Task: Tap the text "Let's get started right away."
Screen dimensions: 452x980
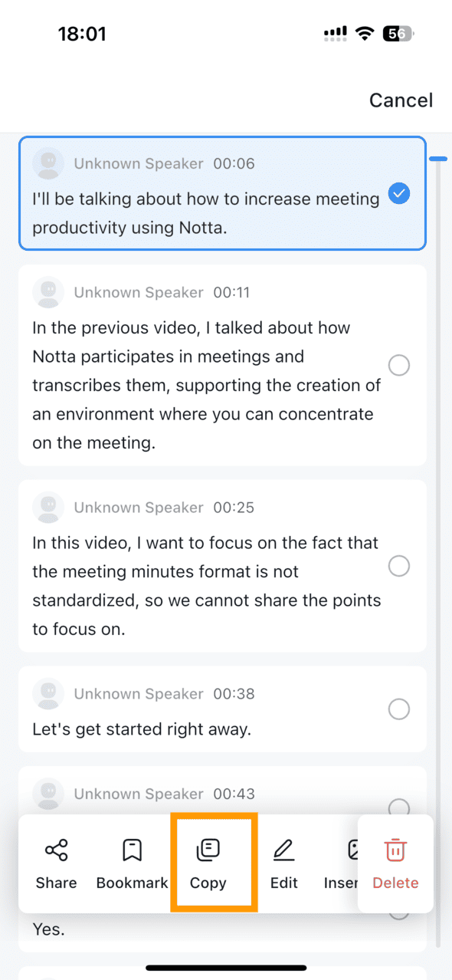Action: 142,729
